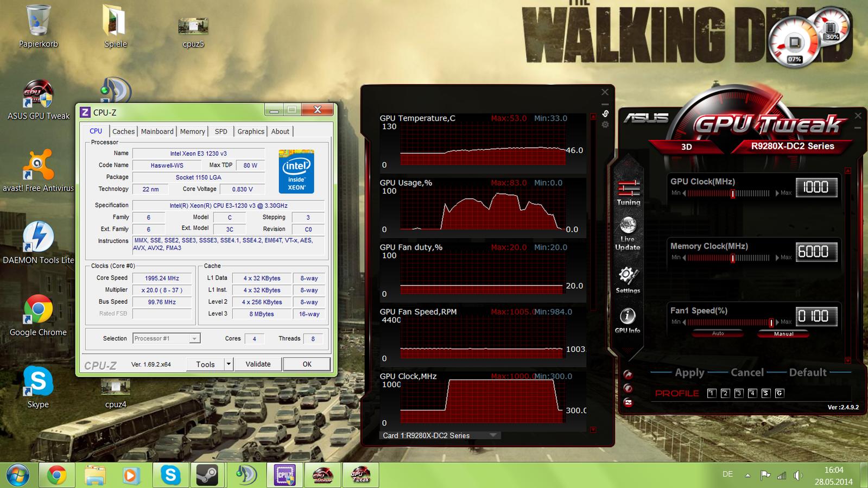Select profile 4 in GPU Tweak
Screen dimensions: 868x488
click(x=752, y=393)
